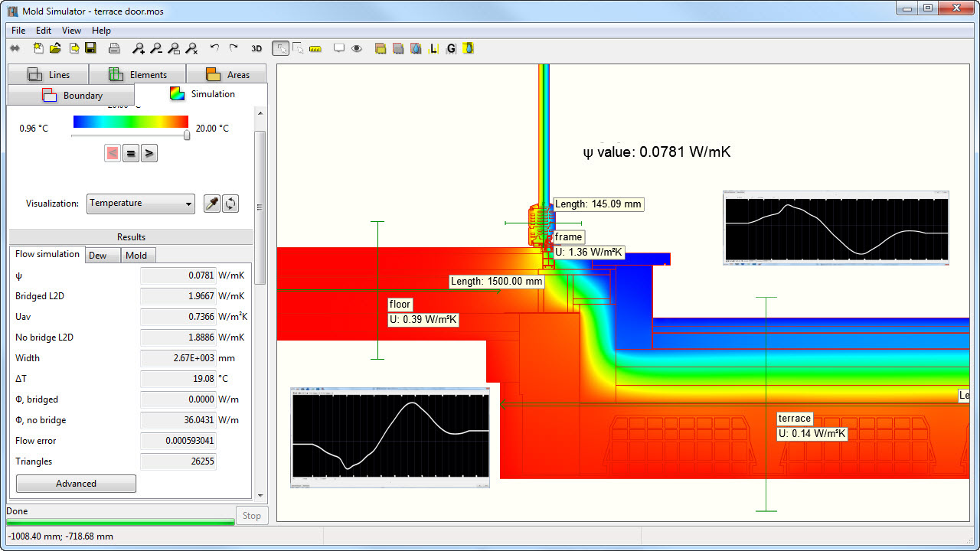This screenshot has height=551, width=980.
Task: Click the zoom in magnifier icon
Action: (139, 48)
